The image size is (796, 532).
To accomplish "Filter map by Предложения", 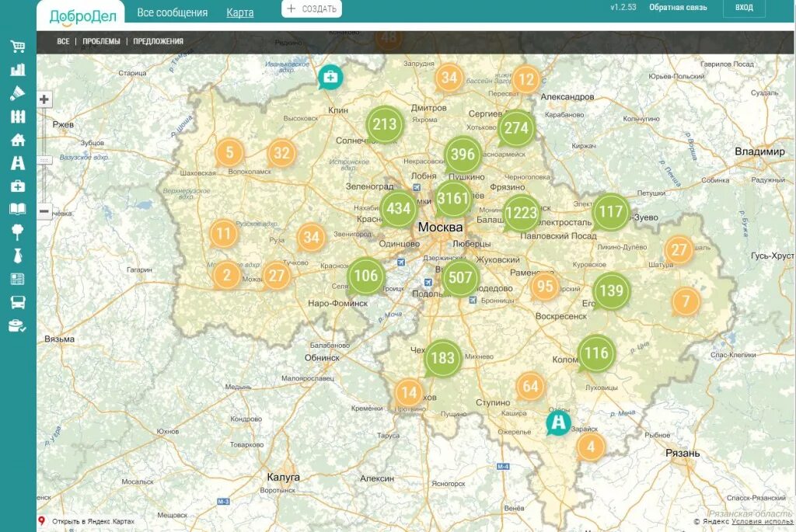I will [159, 42].
